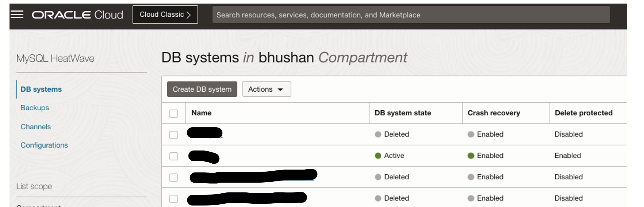Viewport: 644px width, 207px height.
Task: Click the Delete protected column header
Action: tap(583, 113)
